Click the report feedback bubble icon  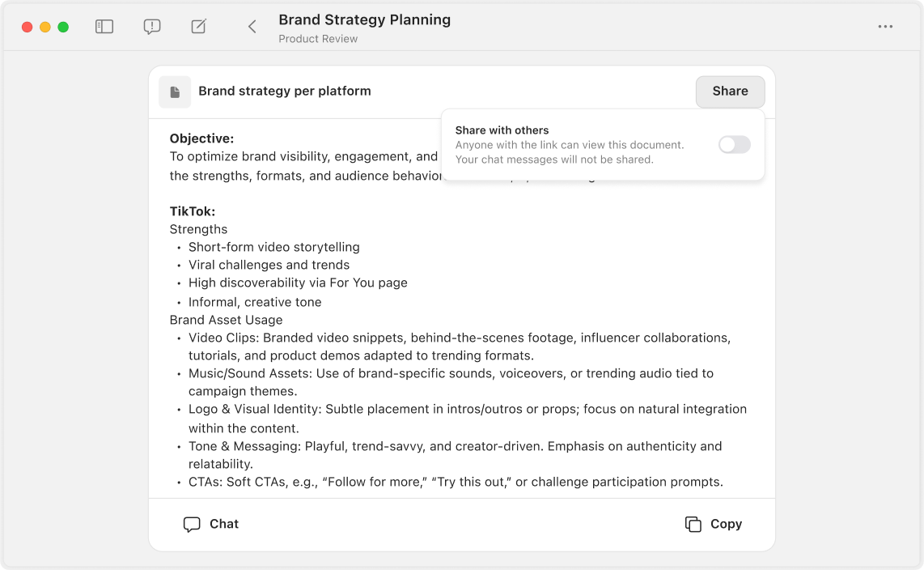coord(151,27)
